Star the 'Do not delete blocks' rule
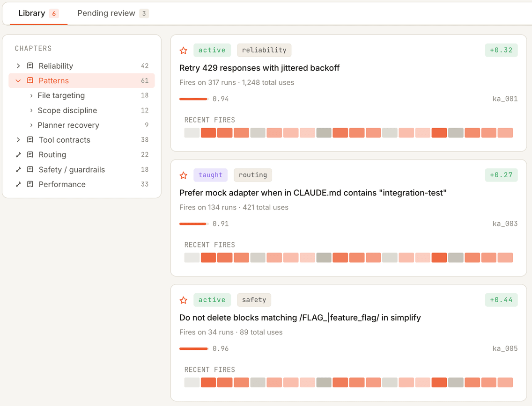Screen dimensions: 532x406 [x=184, y=300]
